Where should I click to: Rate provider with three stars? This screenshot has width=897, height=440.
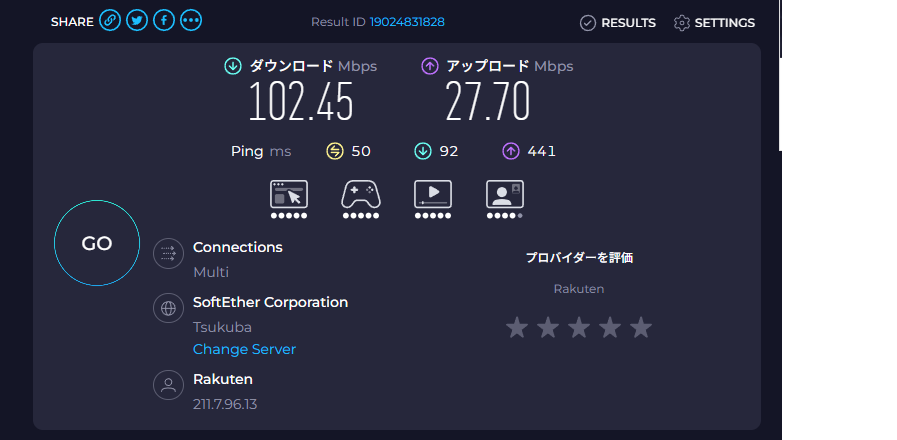pyautogui.click(x=579, y=327)
